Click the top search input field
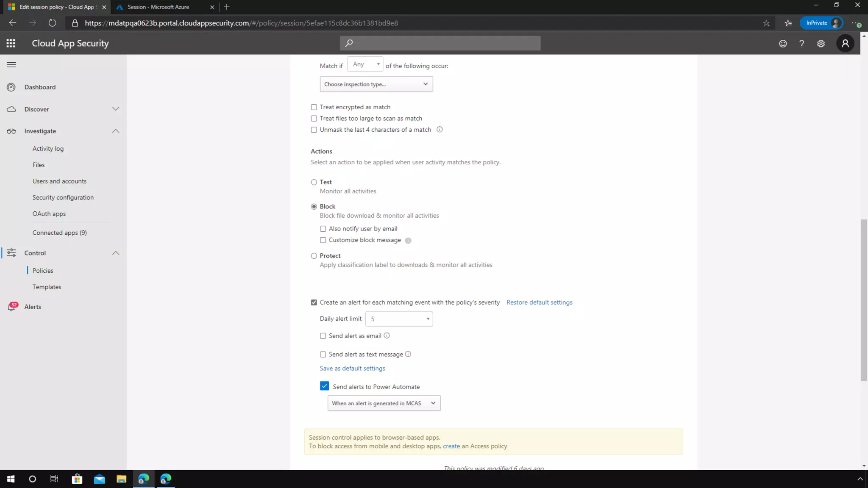The width and height of the screenshot is (868, 488). pyautogui.click(x=440, y=43)
